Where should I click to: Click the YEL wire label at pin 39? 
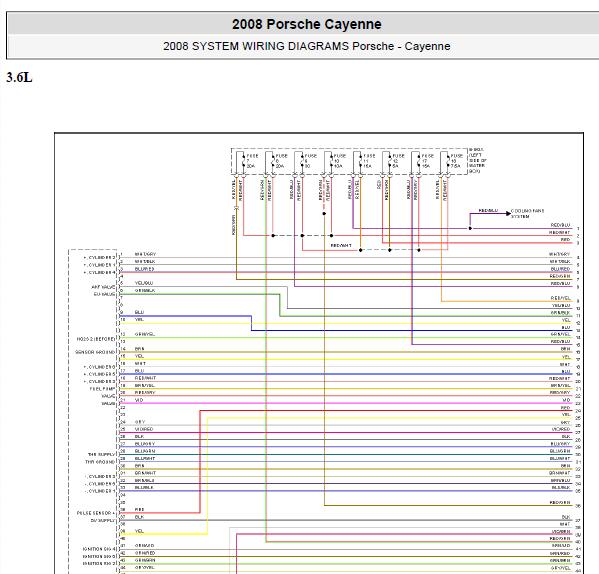(139, 531)
